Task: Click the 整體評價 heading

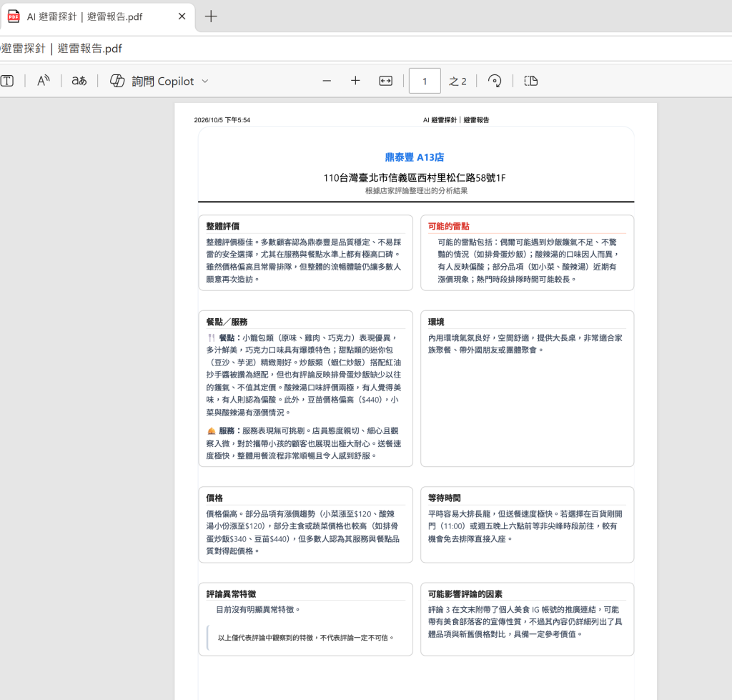Action: click(223, 227)
